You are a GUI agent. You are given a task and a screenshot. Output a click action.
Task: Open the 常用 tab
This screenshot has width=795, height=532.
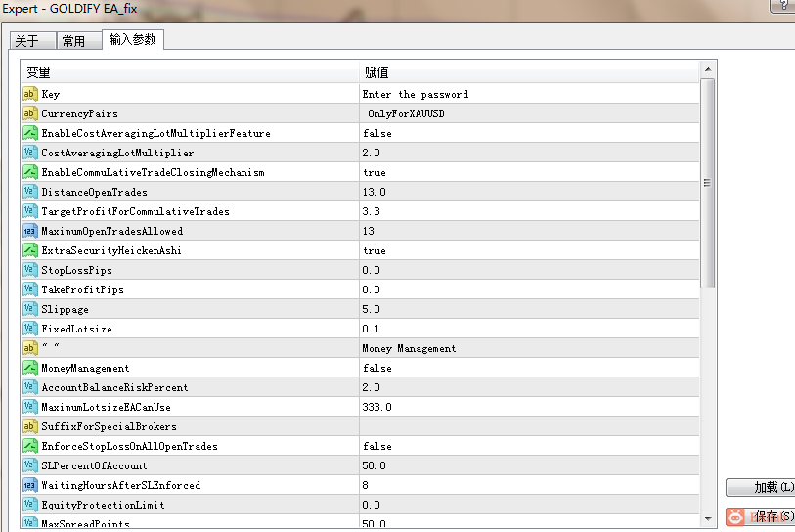pyautogui.click(x=78, y=40)
